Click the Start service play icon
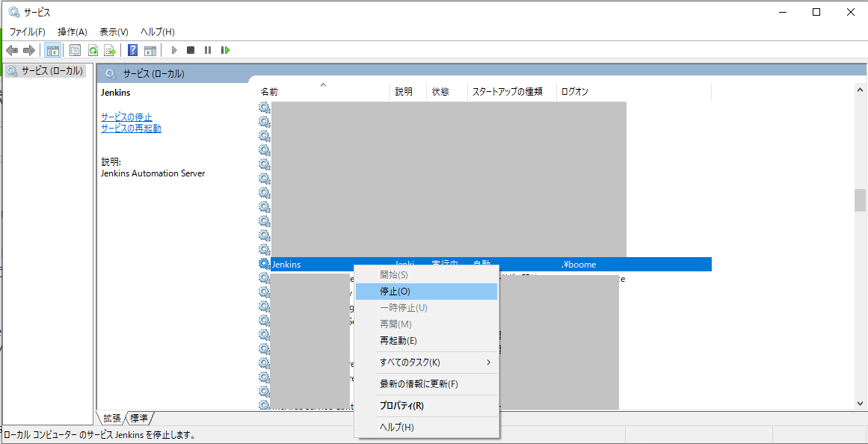868x444 pixels. 173,50
